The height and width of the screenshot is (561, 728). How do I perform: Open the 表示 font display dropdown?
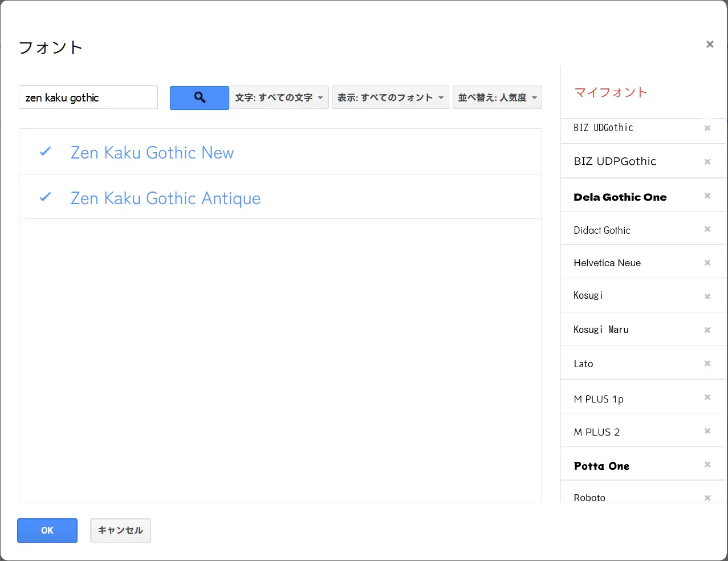coord(390,97)
